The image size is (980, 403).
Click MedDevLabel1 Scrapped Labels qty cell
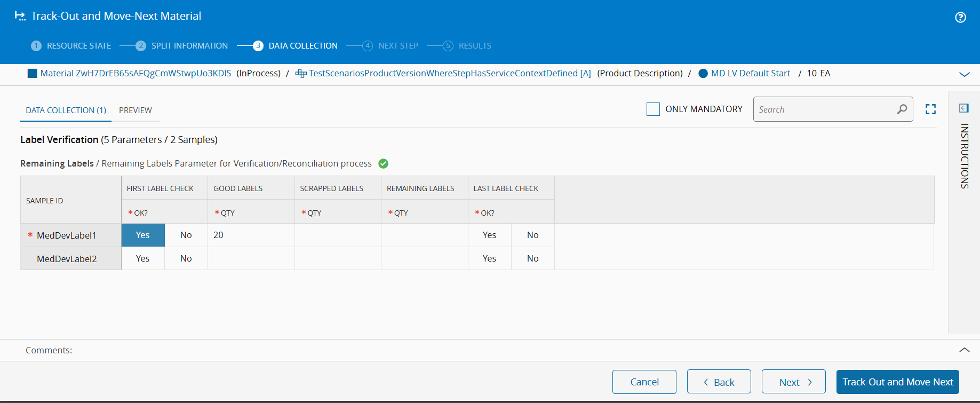tap(338, 235)
